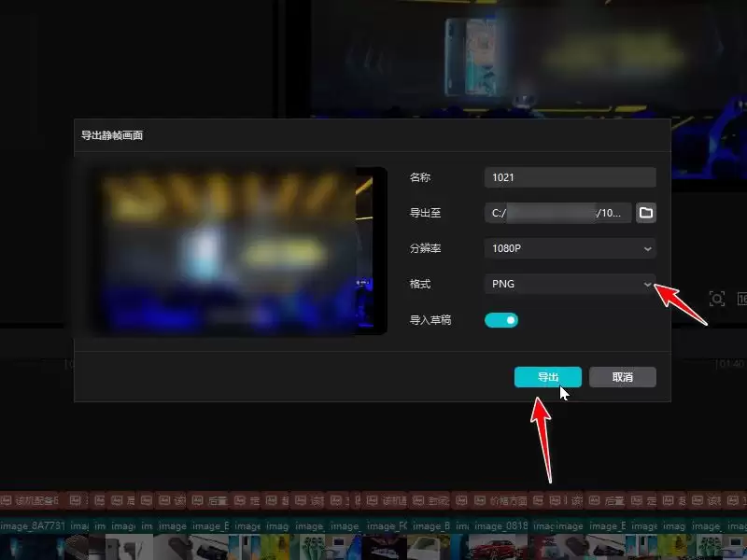Image resolution: width=747 pixels, height=560 pixels.
Task: Open the 分辨率 dropdown showing 1080P
Action: click(570, 248)
